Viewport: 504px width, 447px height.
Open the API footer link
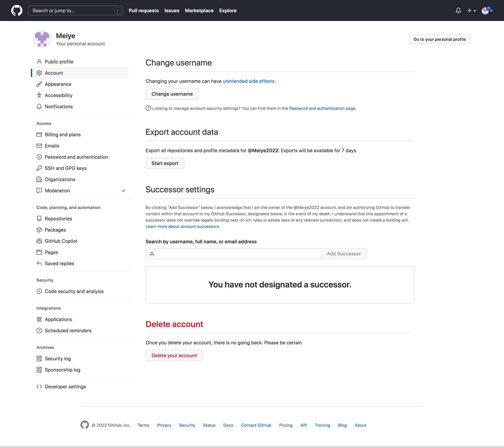pyautogui.click(x=304, y=425)
